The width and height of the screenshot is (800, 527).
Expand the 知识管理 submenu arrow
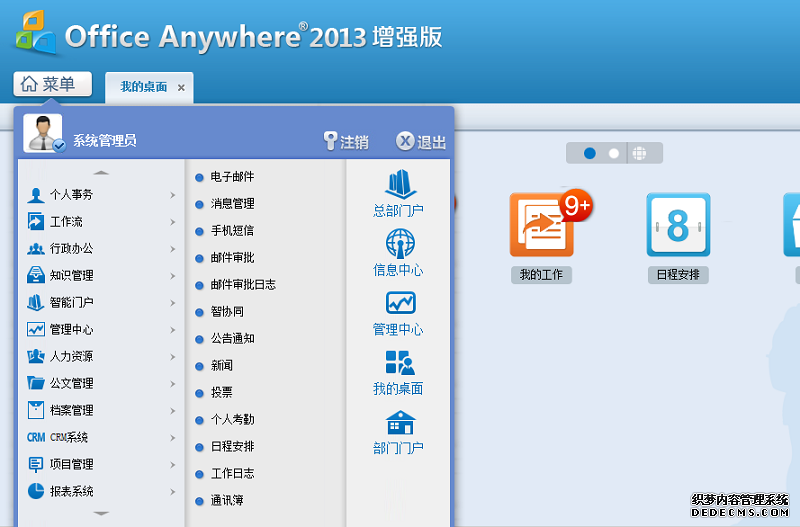pos(172,276)
